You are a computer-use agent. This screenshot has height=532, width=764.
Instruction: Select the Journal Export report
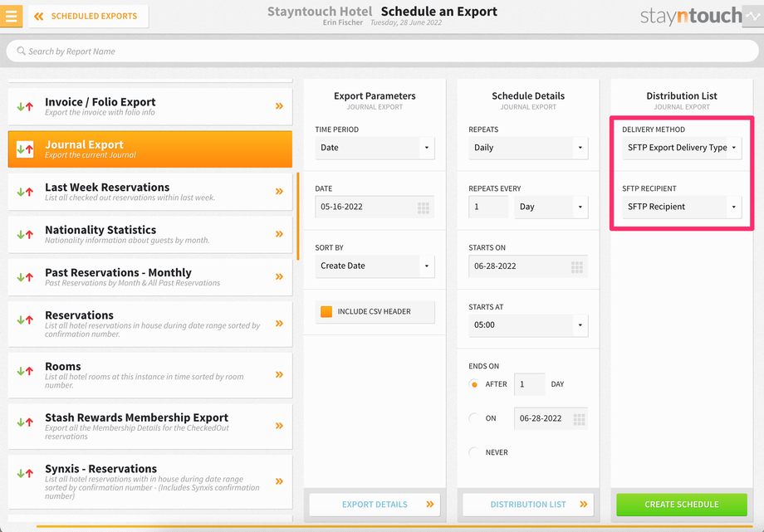pos(150,149)
